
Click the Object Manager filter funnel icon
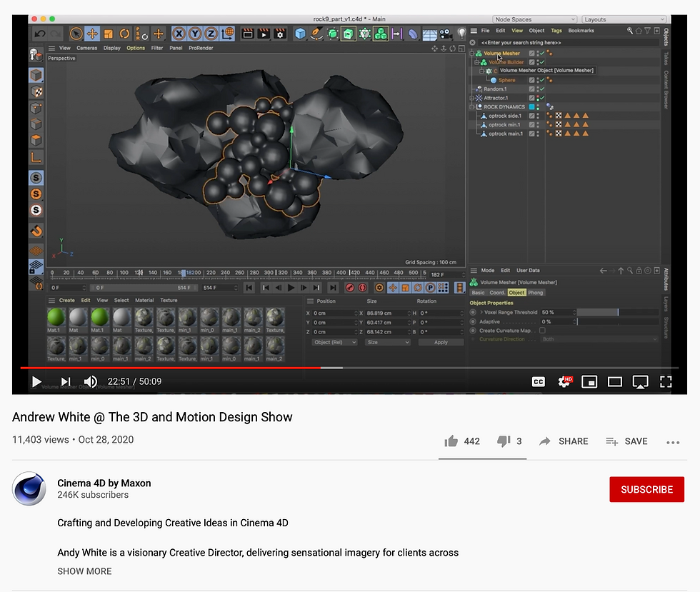pyautogui.click(x=647, y=31)
